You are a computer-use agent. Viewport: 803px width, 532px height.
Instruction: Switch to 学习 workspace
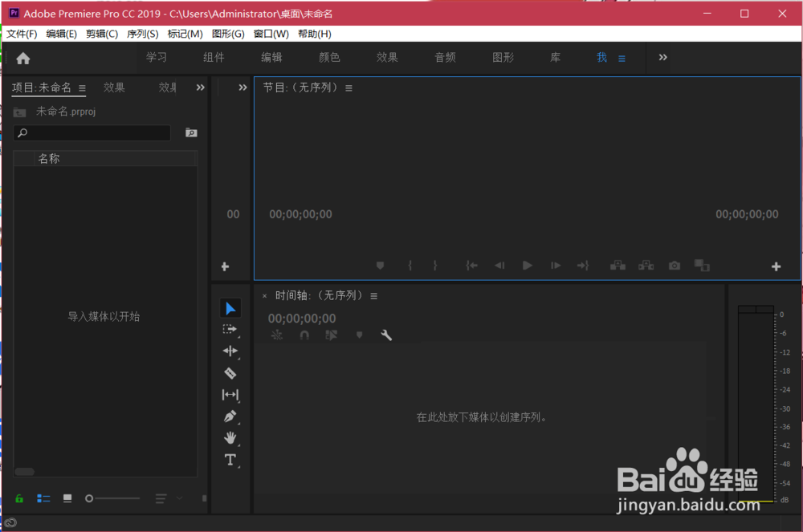pyautogui.click(x=157, y=57)
